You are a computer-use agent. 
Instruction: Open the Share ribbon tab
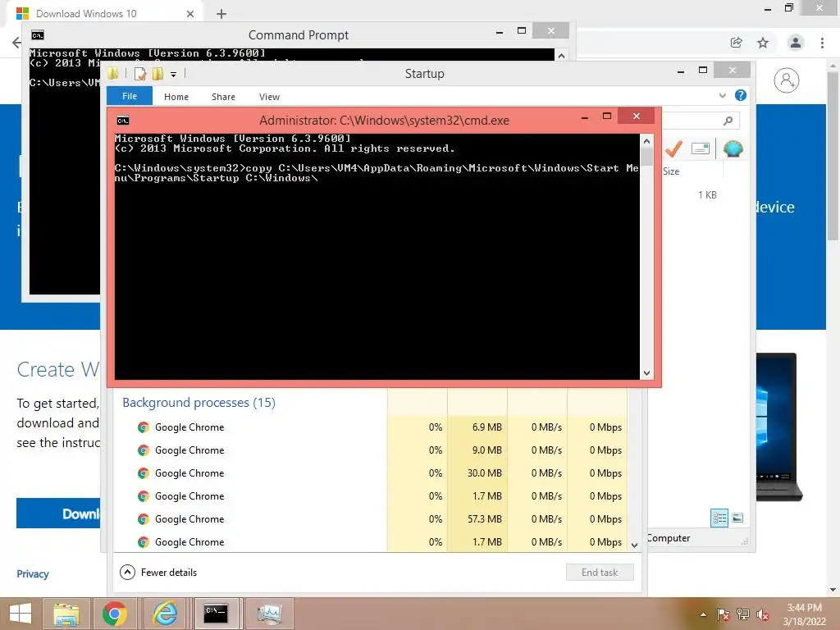[x=223, y=97]
